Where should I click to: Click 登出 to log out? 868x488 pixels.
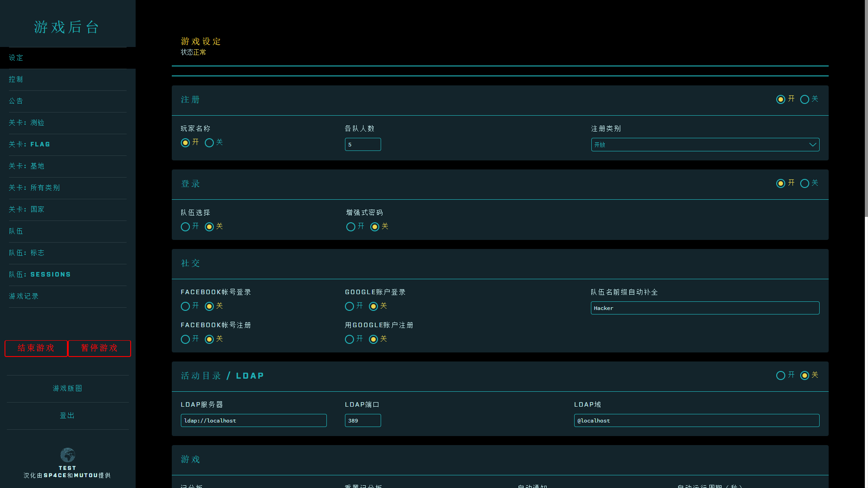point(67,415)
